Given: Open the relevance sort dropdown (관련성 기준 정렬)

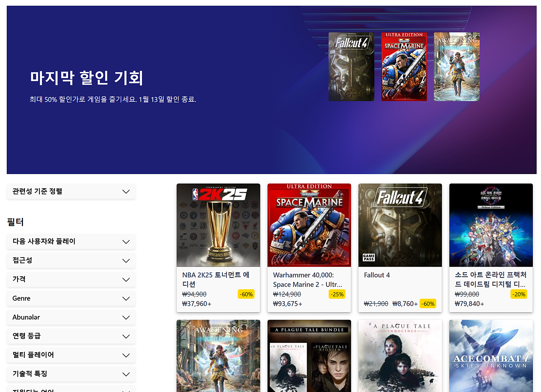Looking at the screenshot, I should point(71,191).
